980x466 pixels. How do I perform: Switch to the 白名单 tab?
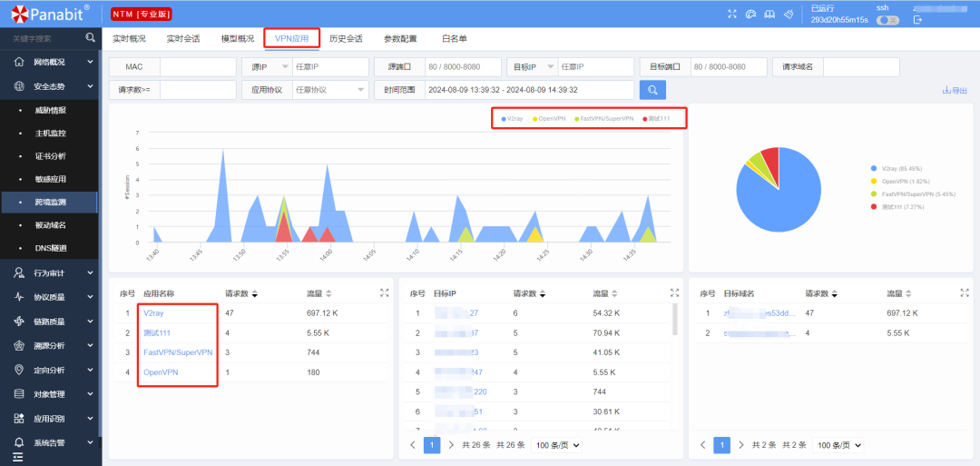point(455,38)
